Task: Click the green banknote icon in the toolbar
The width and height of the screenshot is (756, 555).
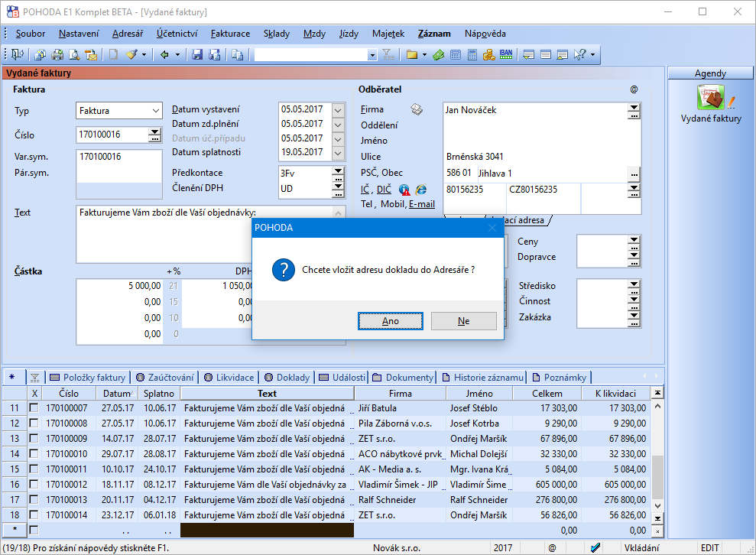Action: pos(438,54)
